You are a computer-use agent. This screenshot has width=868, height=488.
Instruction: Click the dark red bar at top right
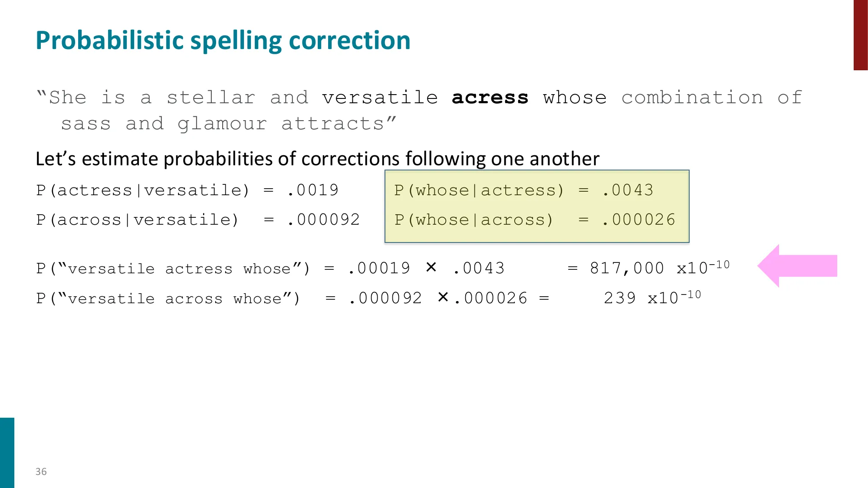tap(860, 35)
